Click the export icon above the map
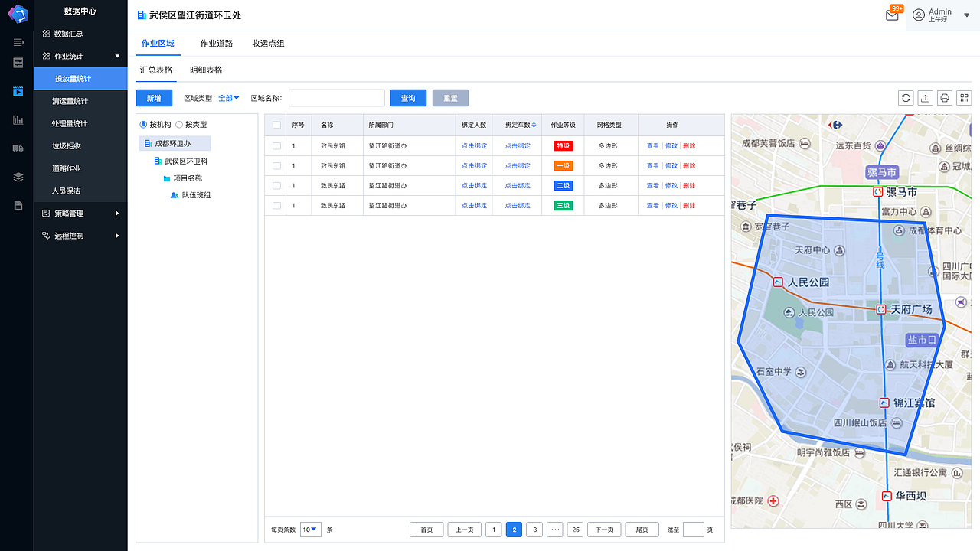The width and height of the screenshot is (980, 551). (x=926, y=98)
